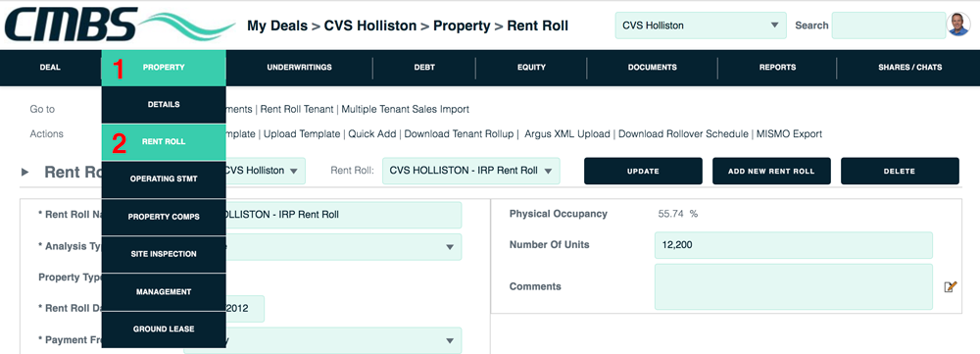Open Ground Lease menu entry

(164, 329)
